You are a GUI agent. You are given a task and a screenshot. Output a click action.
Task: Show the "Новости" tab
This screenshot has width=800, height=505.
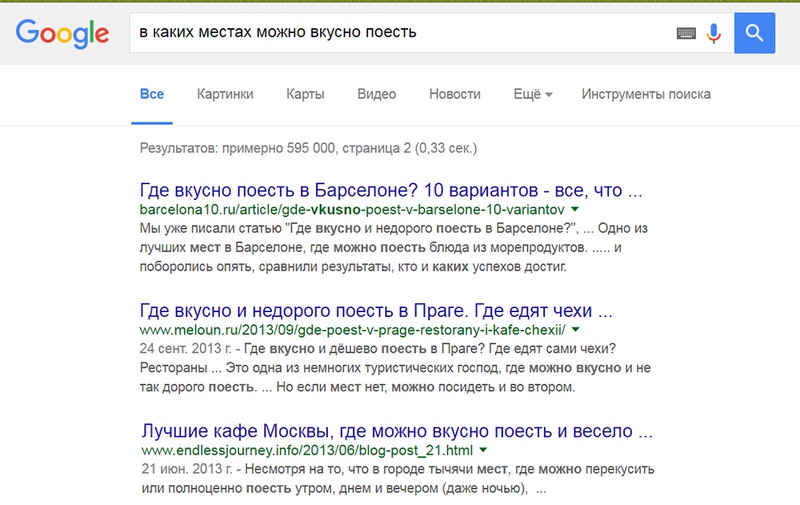pos(455,94)
